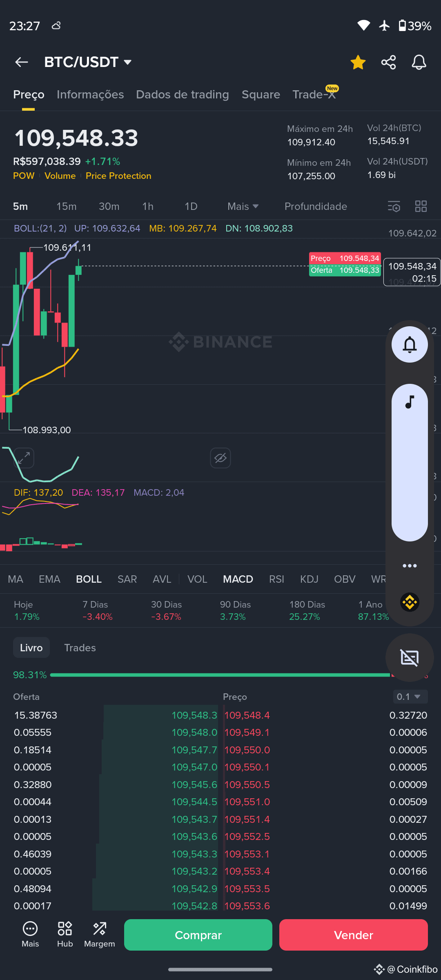This screenshot has height=980, width=441.
Task: Select 15m chart interval
Action: click(67, 206)
